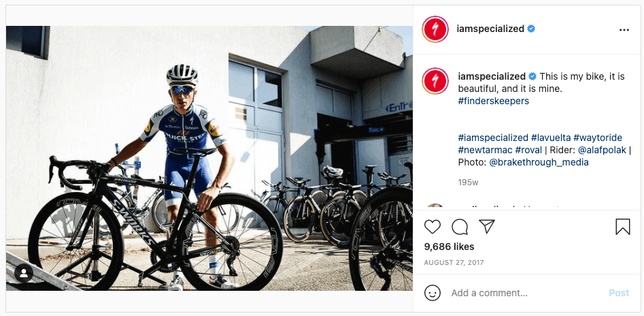Open iamspecialized username in header
The height and width of the screenshot is (316, 644).
coord(491,29)
